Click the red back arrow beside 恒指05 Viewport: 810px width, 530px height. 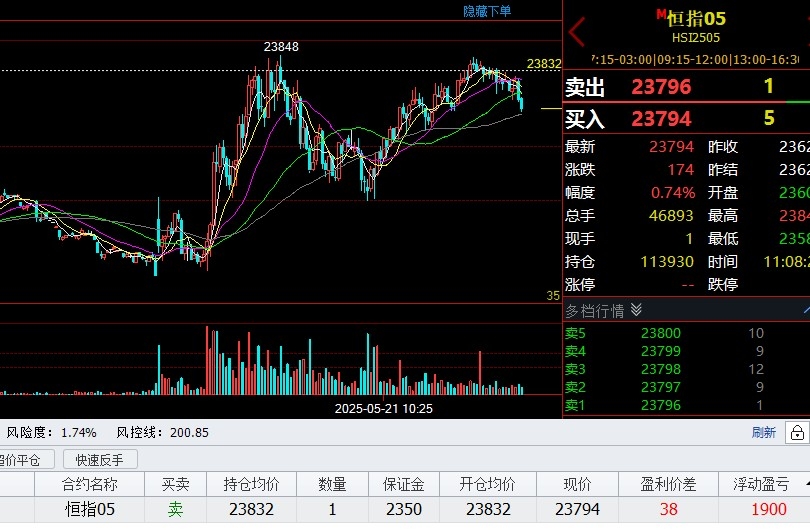577,32
